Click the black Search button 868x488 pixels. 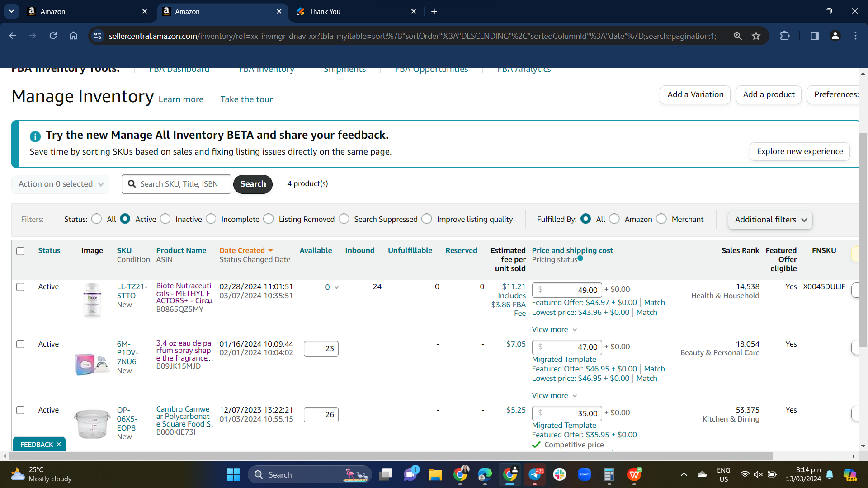253,184
